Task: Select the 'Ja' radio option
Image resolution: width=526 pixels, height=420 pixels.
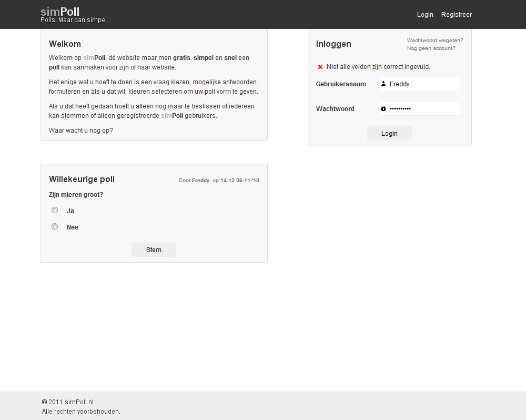Action: point(55,210)
